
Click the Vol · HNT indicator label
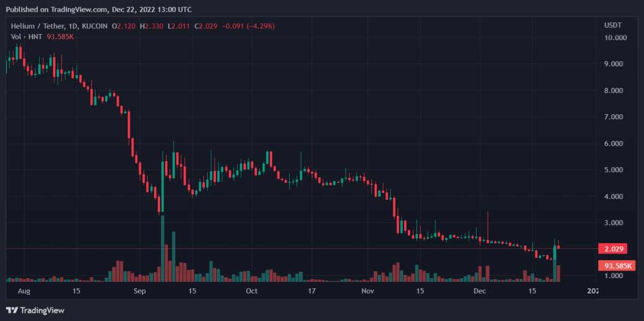point(27,36)
